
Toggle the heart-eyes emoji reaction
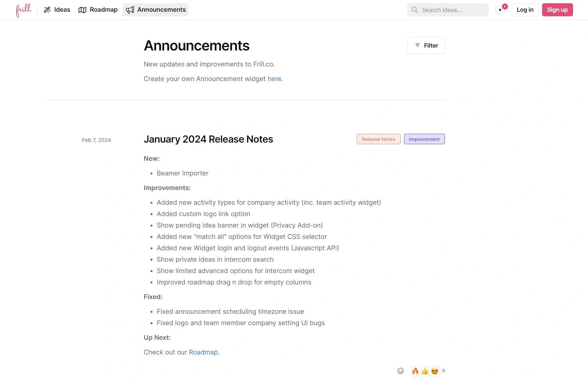tap(434, 371)
